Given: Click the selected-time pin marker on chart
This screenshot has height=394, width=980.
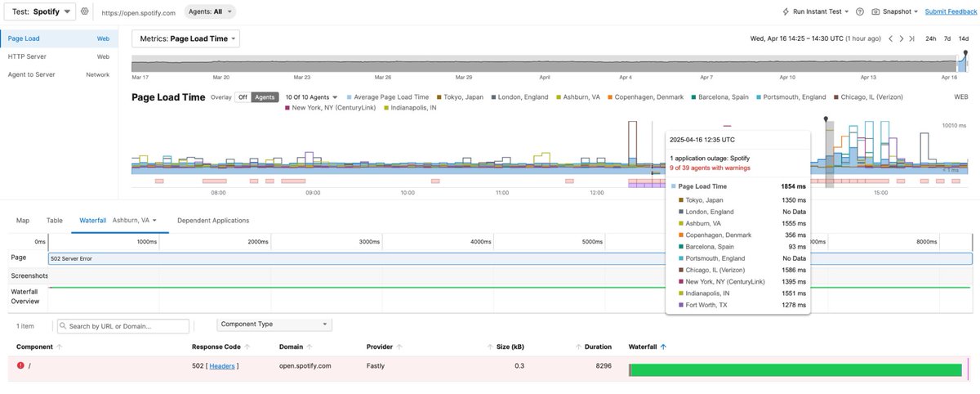Looking at the screenshot, I should tap(826, 119).
